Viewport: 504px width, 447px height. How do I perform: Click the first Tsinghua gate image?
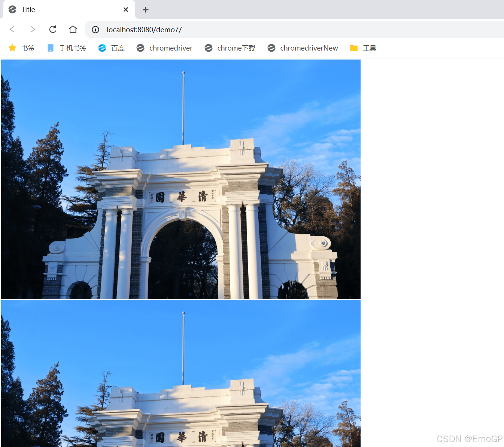click(x=181, y=179)
